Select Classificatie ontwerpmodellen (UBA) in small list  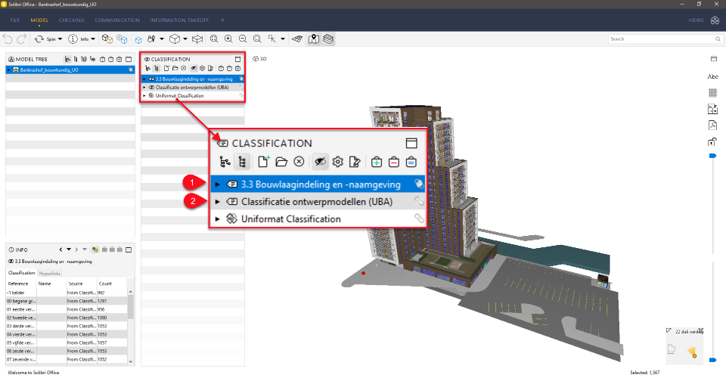click(193, 88)
